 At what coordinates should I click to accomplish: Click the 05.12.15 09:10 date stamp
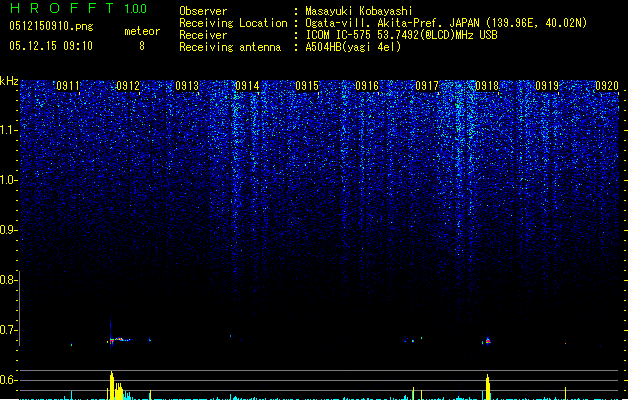click(x=51, y=46)
